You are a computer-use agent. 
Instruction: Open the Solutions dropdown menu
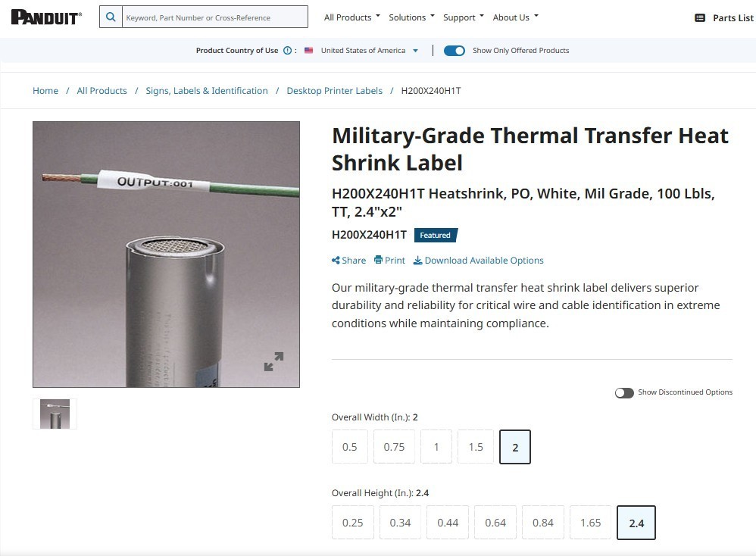[x=412, y=17]
